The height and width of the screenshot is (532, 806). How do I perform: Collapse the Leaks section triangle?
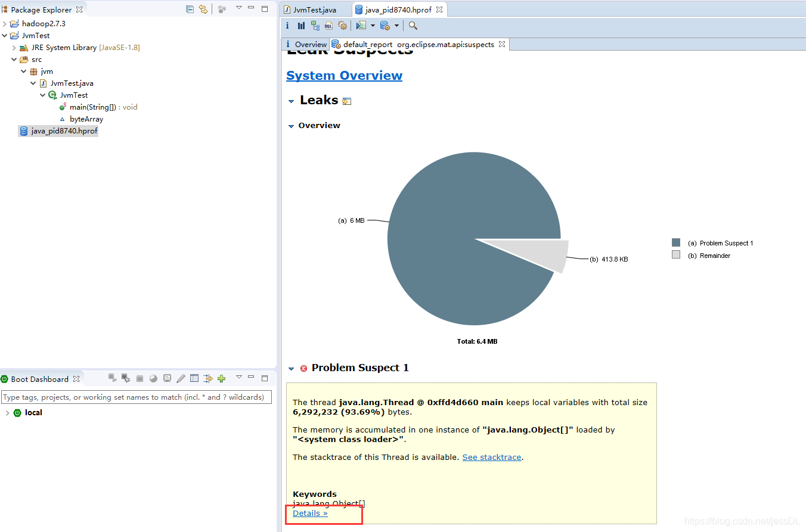(291, 101)
